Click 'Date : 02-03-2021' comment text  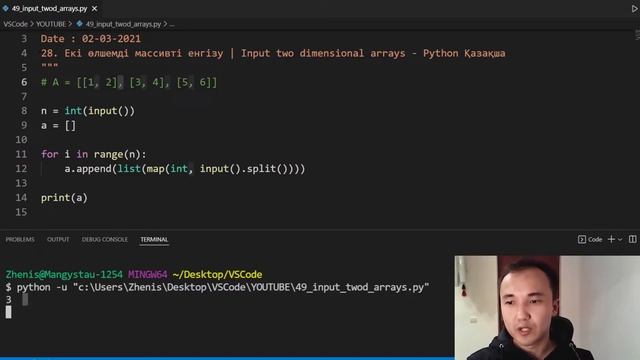[91, 39]
